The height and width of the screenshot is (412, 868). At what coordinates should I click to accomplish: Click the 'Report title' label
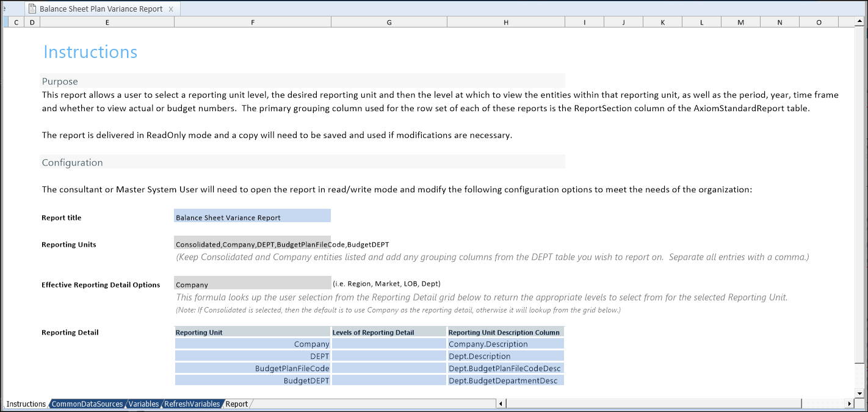61,218
